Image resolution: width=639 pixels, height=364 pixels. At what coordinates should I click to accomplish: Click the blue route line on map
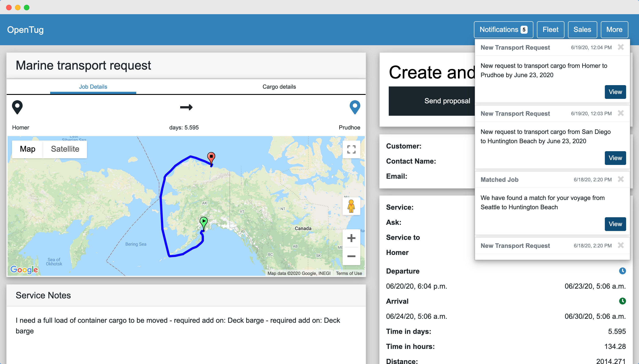[x=162, y=213]
